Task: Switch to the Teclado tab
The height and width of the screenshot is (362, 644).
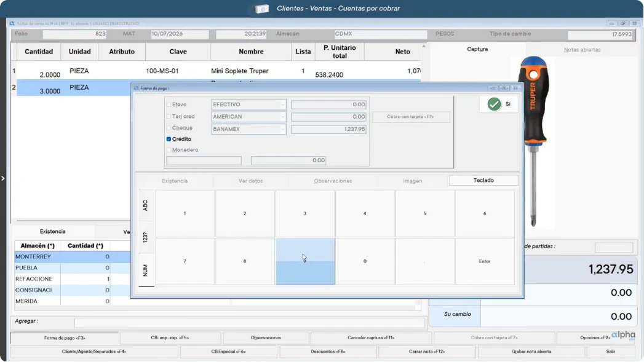Action: click(x=483, y=181)
